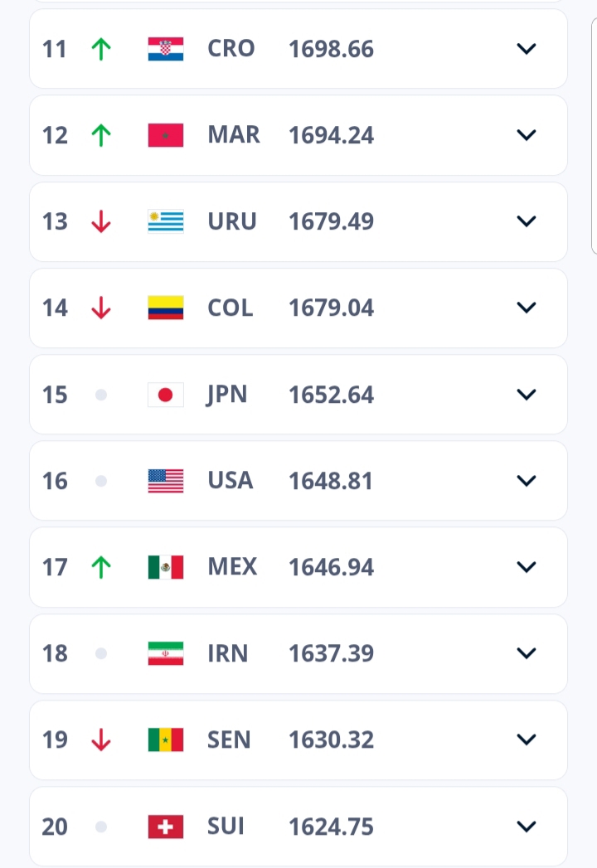Click the Senegal flag icon
The width and height of the screenshot is (597, 868).
coord(166,739)
